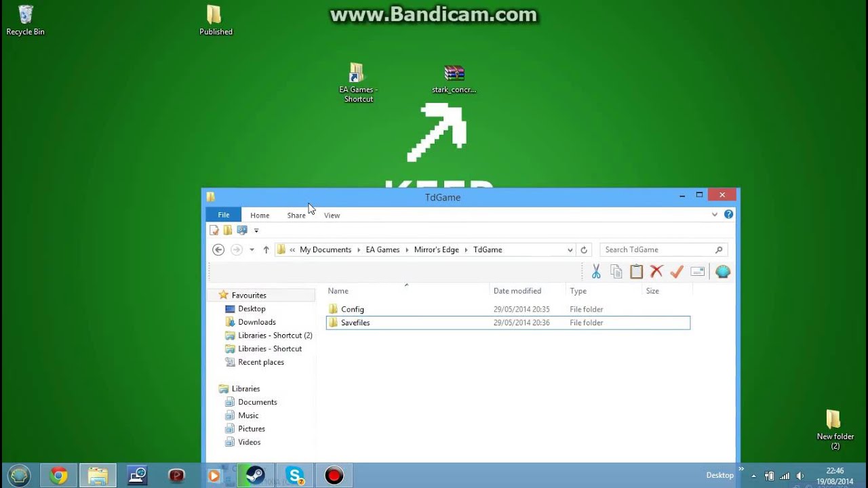Open the View ribbon tab

tap(332, 215)
